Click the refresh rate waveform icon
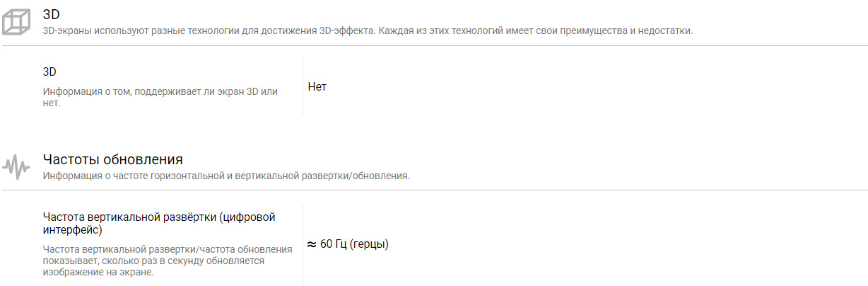 [16, 167]
